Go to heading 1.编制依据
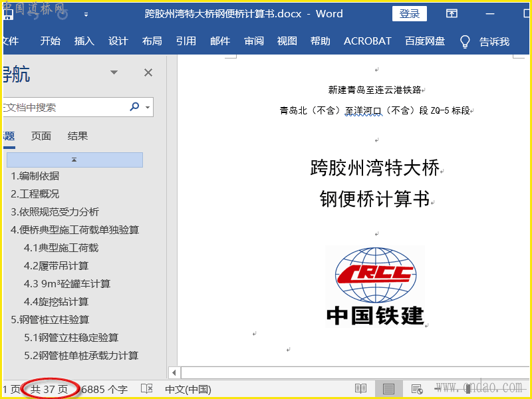 (x=35, y=176)
